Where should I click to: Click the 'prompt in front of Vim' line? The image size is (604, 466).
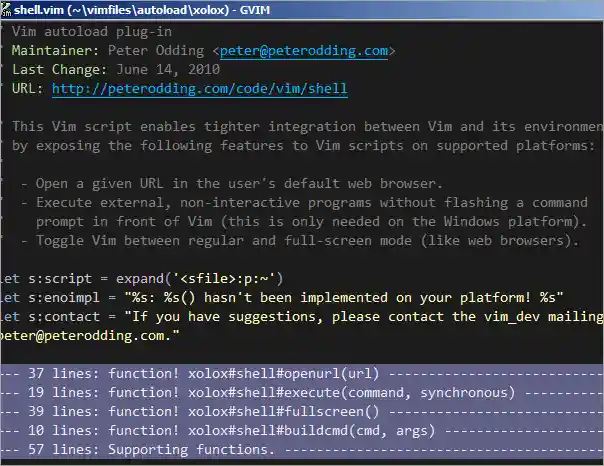click(311, 221)
